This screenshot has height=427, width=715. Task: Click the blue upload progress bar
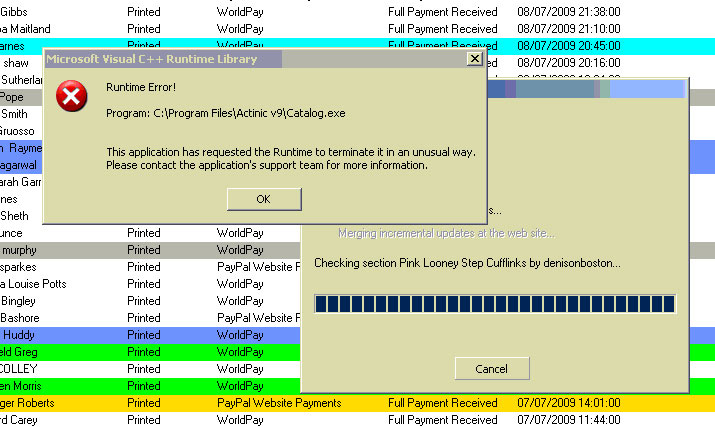pyautogui.click(x=494, y=304)
